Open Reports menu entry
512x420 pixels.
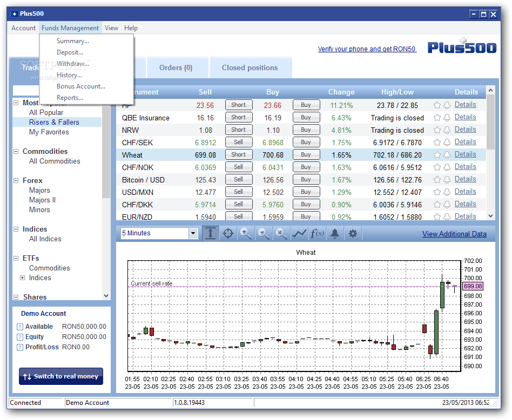tap(70, 98)
